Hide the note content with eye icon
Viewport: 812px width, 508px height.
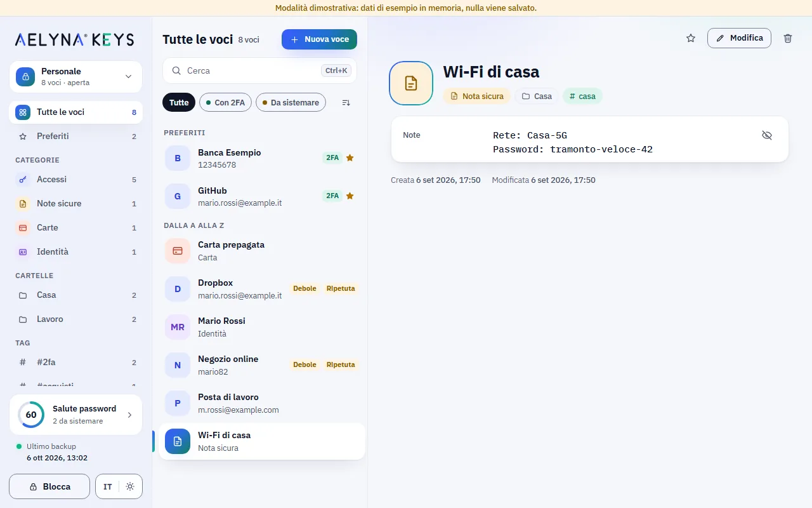pyautogui.click(x=767, y=135)
